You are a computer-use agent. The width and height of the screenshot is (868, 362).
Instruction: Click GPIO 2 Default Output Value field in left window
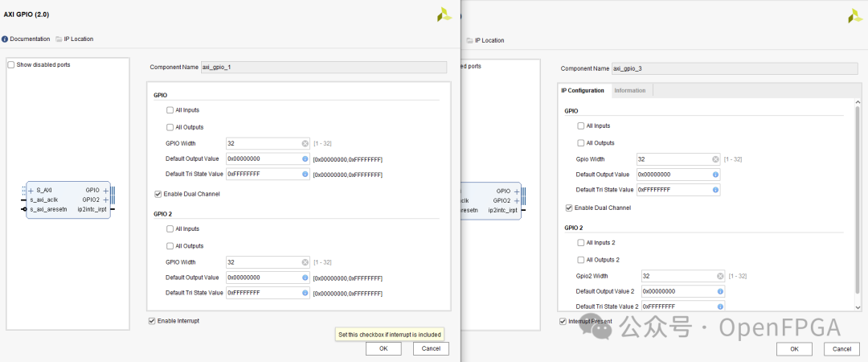tap(268, 278)
